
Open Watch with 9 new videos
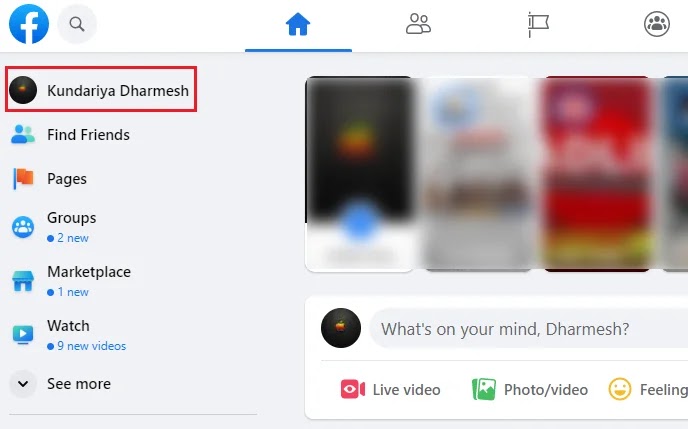pos(69,335)
